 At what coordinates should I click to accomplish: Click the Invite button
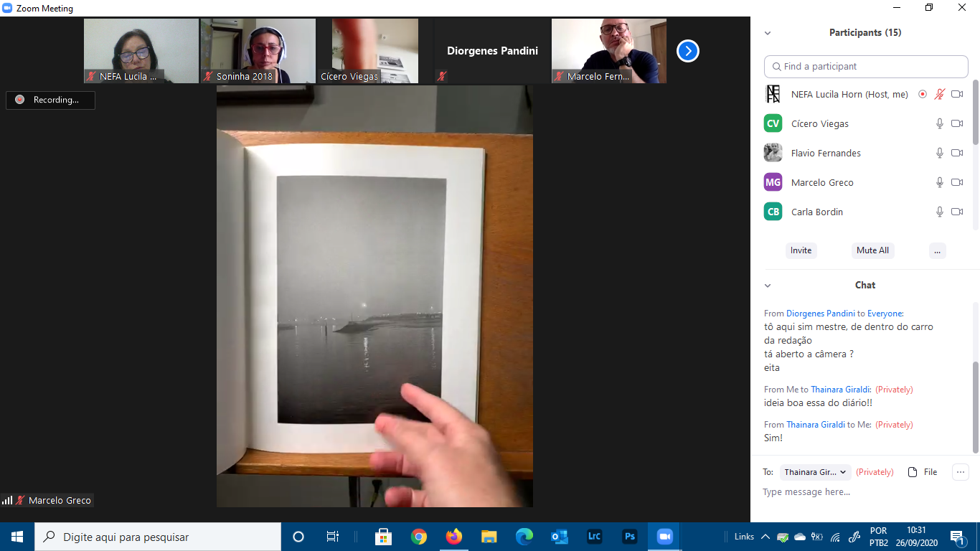click(x=801, y=250)
